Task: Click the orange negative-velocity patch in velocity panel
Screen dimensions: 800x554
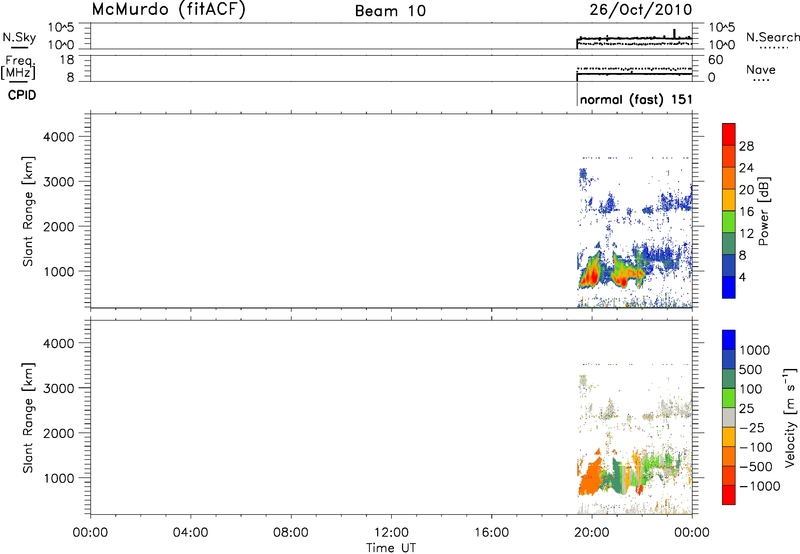Action: coord(590,479)
